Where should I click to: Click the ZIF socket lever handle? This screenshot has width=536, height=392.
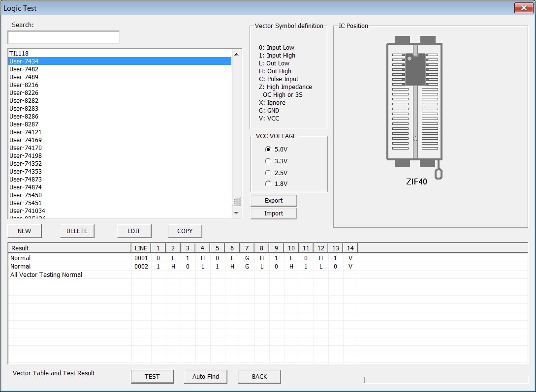(438, 174)
